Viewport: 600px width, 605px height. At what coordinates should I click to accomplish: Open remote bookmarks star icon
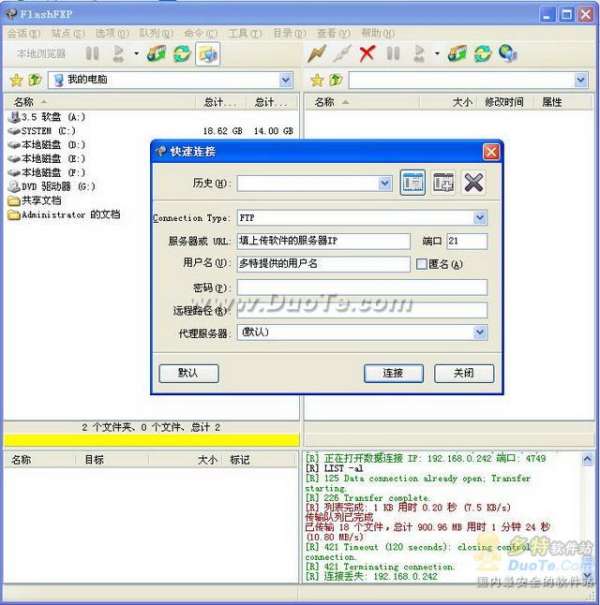click(x=317, y=80)
